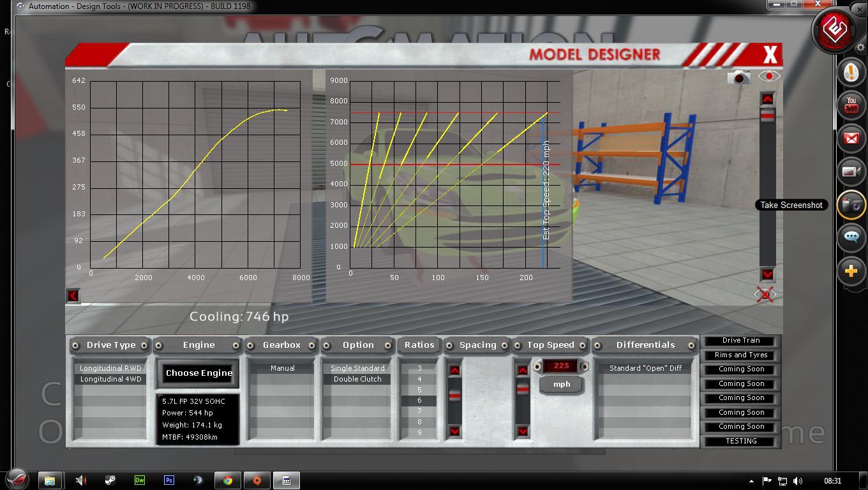Click the left knob beside Differentials header
This screenshot has width=868, height=490.
pyautogui.click(x=598, y=345)
